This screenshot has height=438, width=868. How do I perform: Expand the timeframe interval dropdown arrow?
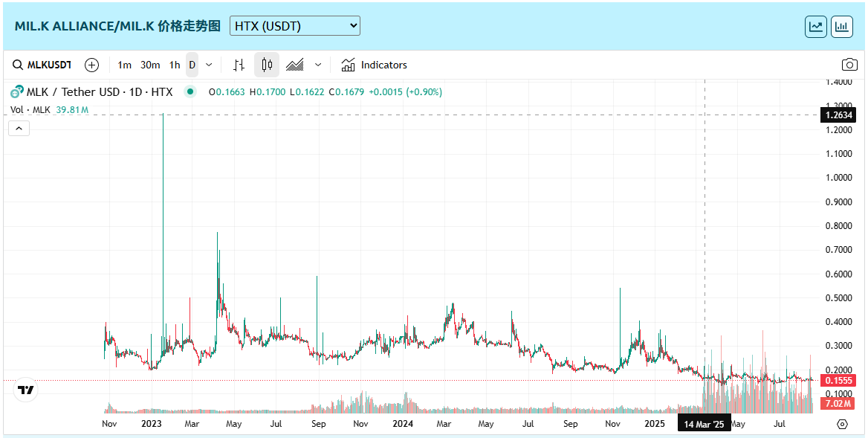tap(209, 65)
